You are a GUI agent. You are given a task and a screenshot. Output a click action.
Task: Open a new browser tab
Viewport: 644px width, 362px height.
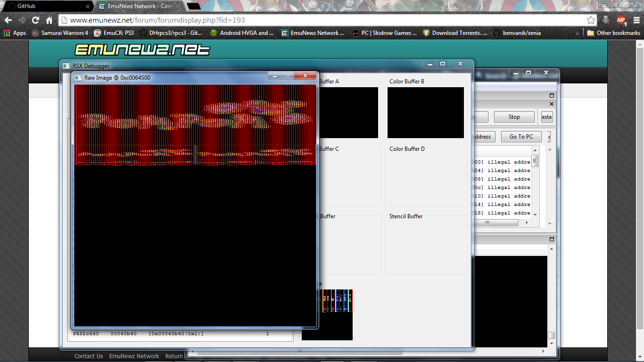click(193, 6)
